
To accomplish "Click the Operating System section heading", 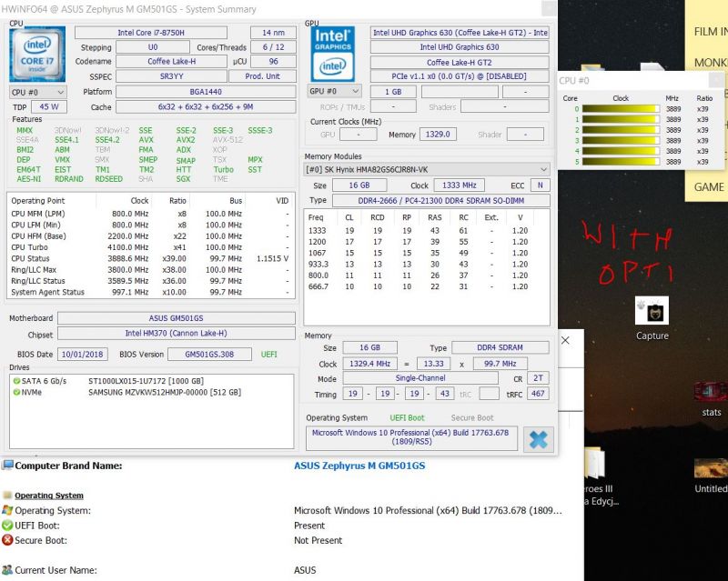I will [49, 496].
